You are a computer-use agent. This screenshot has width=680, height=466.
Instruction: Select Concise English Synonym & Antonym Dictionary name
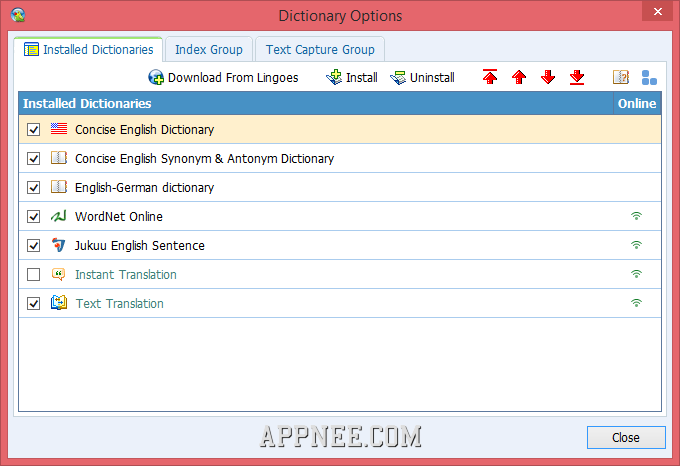click(x=204, y=159)
